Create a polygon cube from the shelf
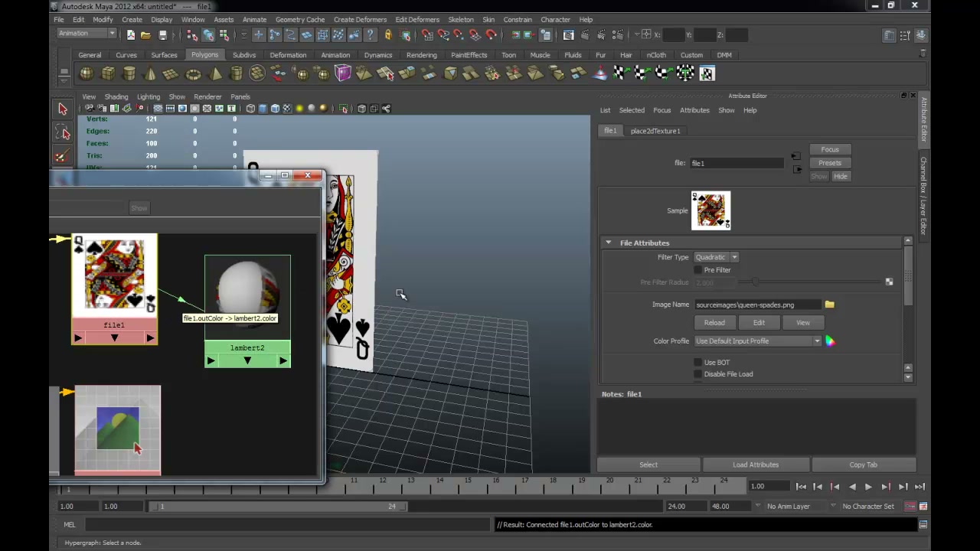The image size is (980, 551). point(108,73)
